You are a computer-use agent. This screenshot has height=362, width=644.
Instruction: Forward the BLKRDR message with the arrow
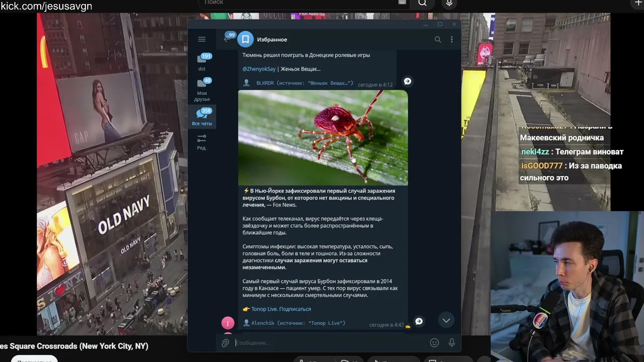[x=408, y=81]
